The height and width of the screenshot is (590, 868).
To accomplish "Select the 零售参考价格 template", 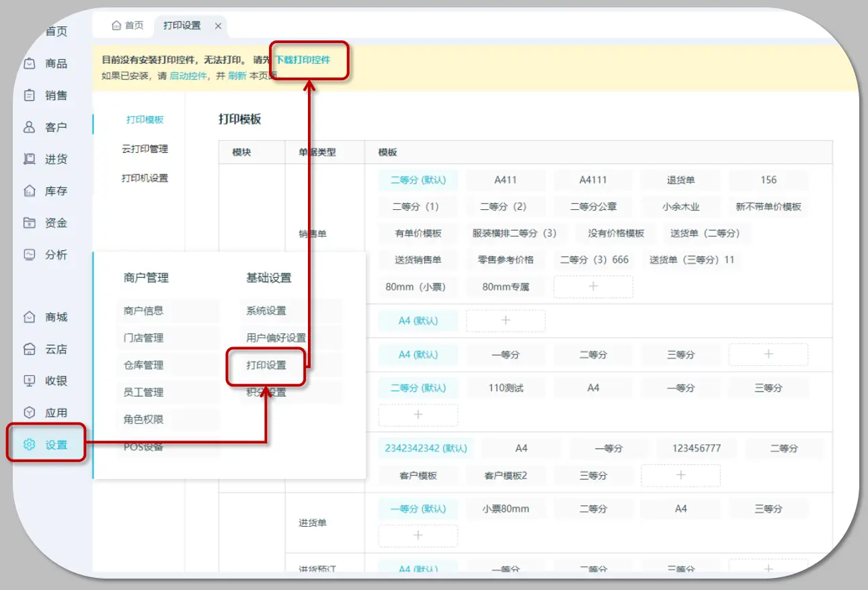I will 506,260.
